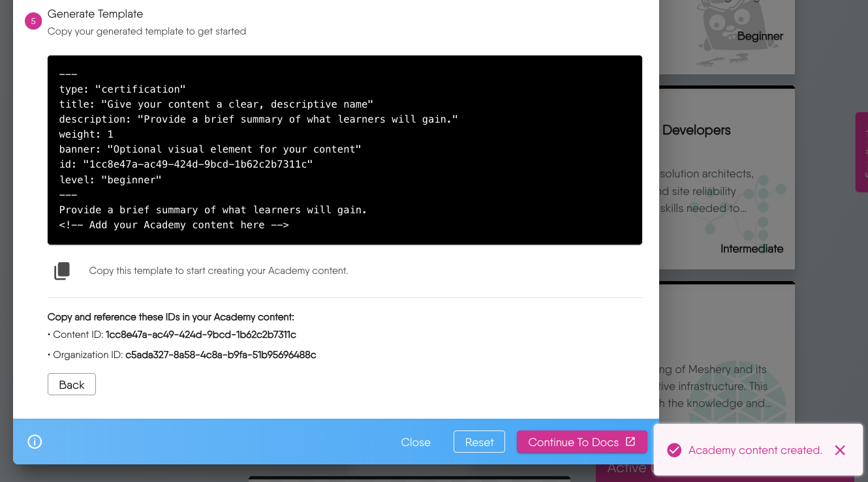Click the 'Academy content created.' notification text
The image size is (868, 482).
pyautogui.click(x=755, y=450)
